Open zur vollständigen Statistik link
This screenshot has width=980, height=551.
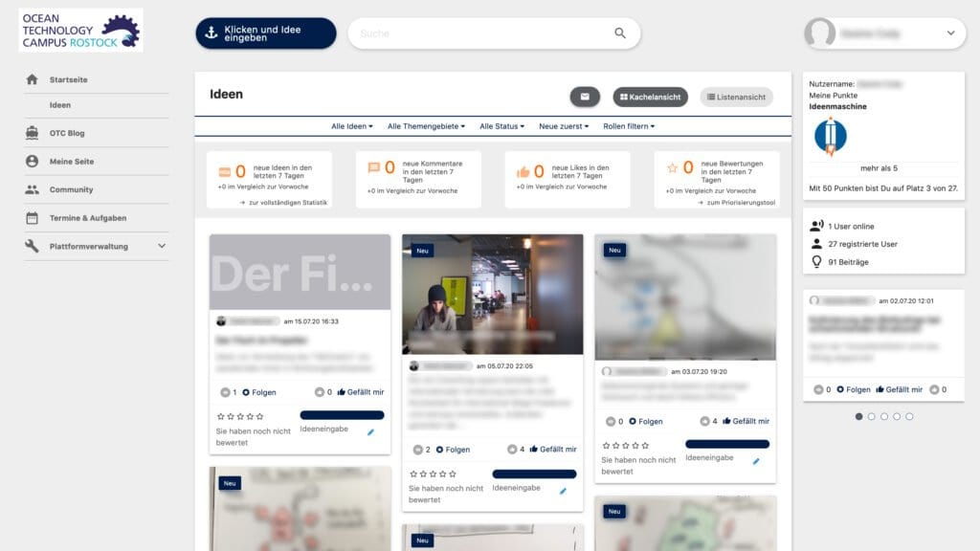[x=290, y=202]
